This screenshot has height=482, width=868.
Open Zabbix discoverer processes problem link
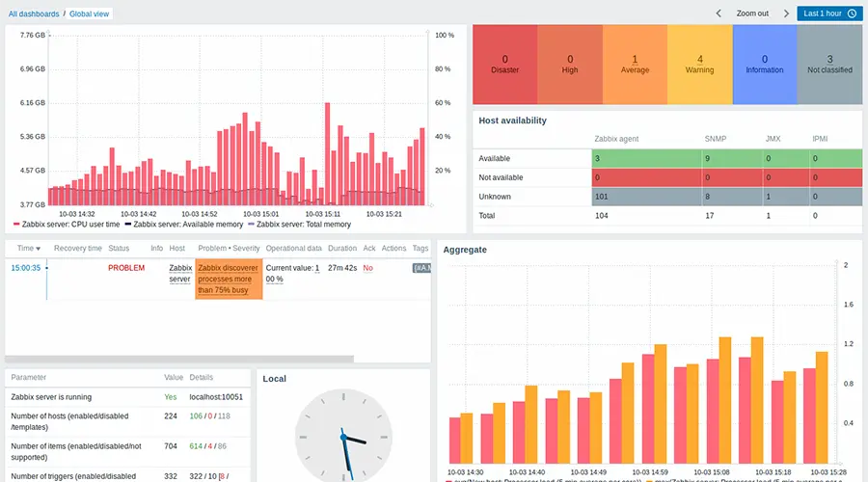coord(228,279)
